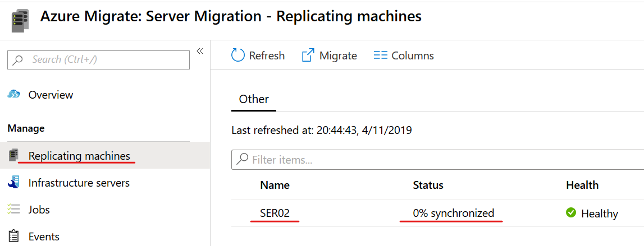Image resolution: width=644 pixels, height=246 pixels.
Task: Click the Server Migration icon in header
Action: 20,21
